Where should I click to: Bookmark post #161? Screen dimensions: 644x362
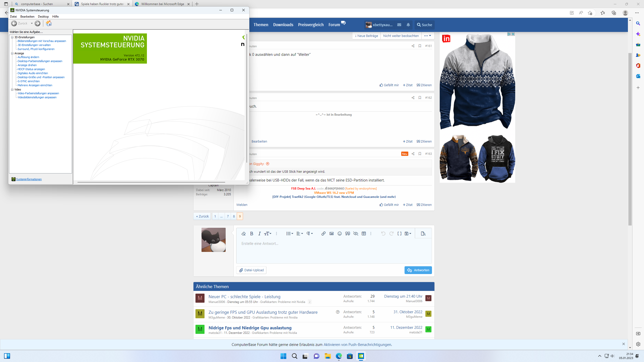pyautogui.click(x=420, y=46)
